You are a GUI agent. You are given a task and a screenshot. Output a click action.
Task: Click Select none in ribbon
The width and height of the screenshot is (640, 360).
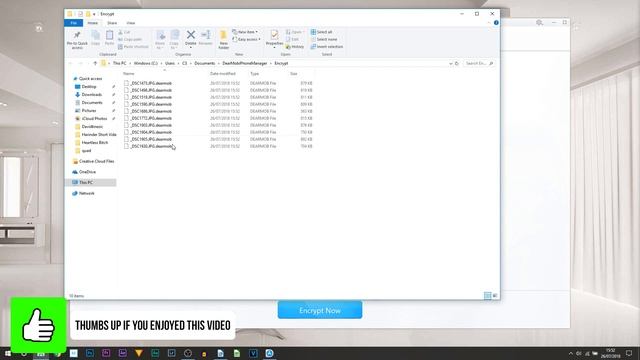324,40
